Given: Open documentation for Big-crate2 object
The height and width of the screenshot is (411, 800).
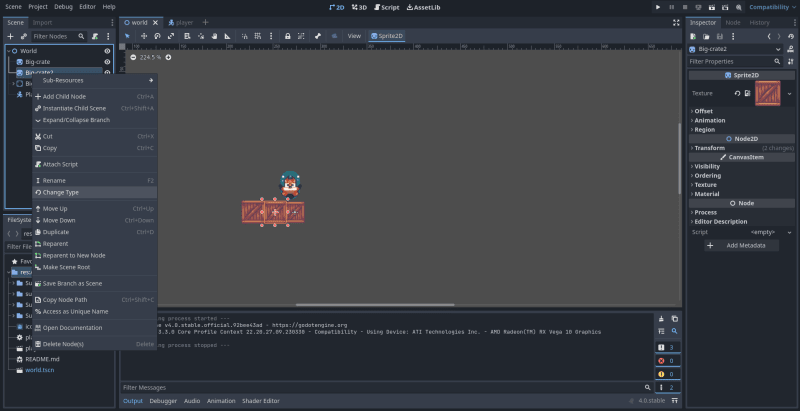Looking at the screenshot, I should (x=791, y=49).
